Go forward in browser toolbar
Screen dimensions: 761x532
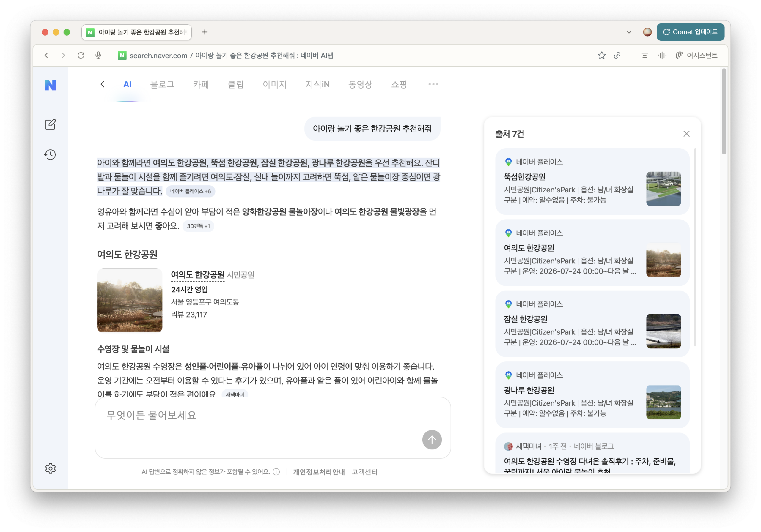coord(63,55)
